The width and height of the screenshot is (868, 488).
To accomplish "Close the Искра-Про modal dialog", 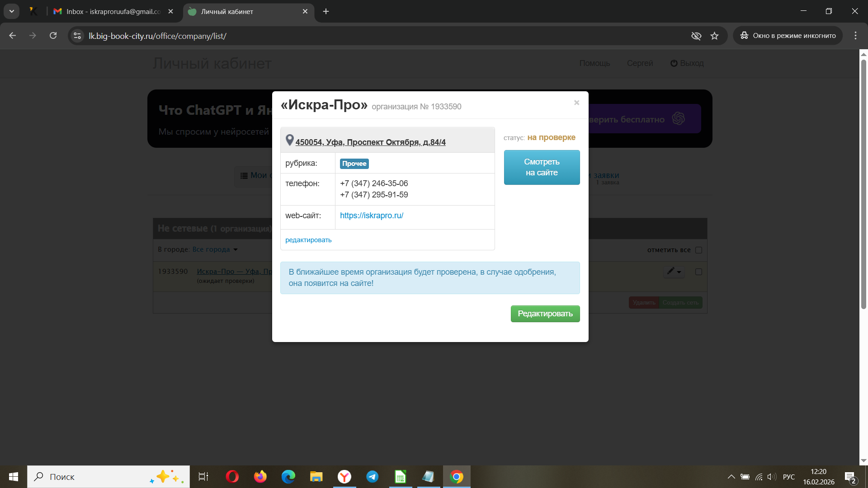I will (576, 103).
